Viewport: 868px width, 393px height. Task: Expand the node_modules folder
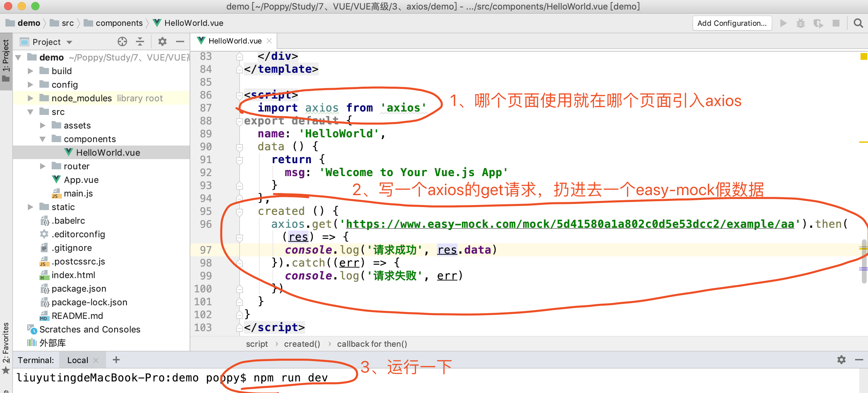coord(31,98)
